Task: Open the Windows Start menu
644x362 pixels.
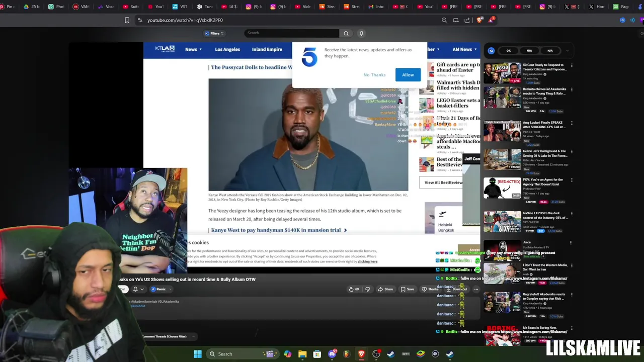Action: (198, 354)
